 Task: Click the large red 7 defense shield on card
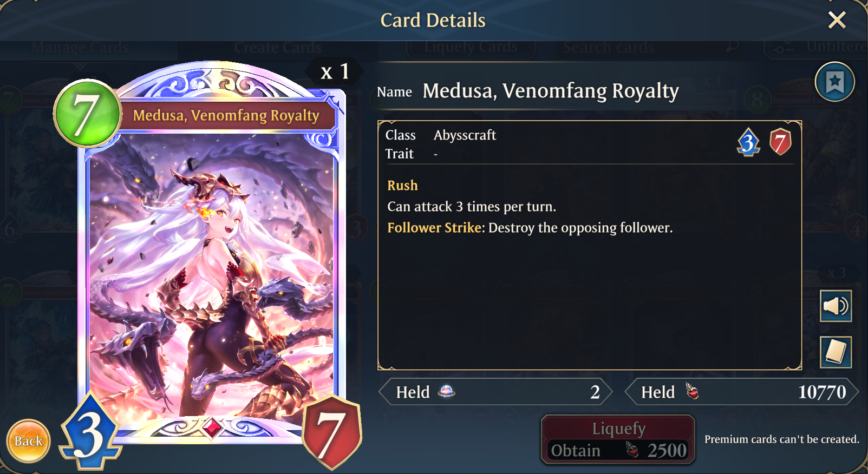pos(331,432)
